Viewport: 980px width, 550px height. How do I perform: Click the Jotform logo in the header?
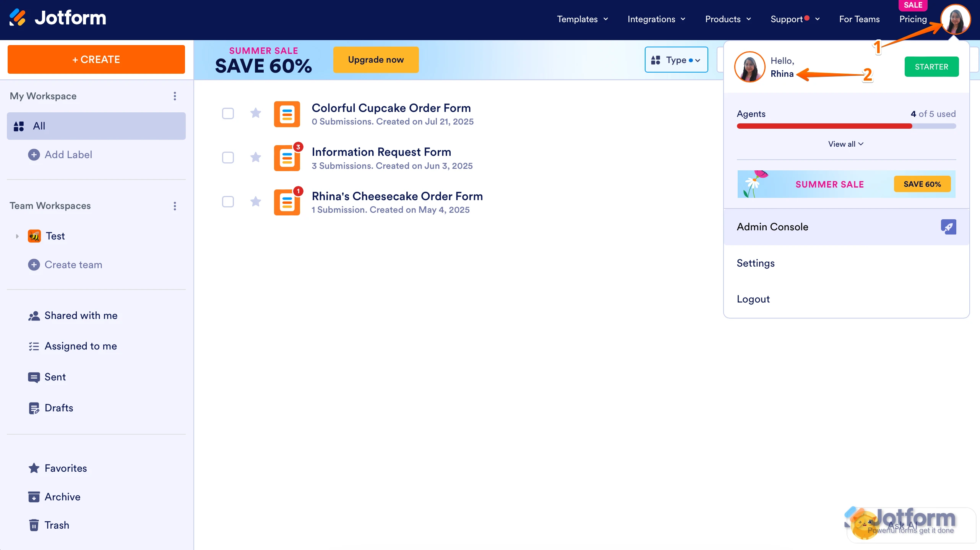[x=57, y=18]
